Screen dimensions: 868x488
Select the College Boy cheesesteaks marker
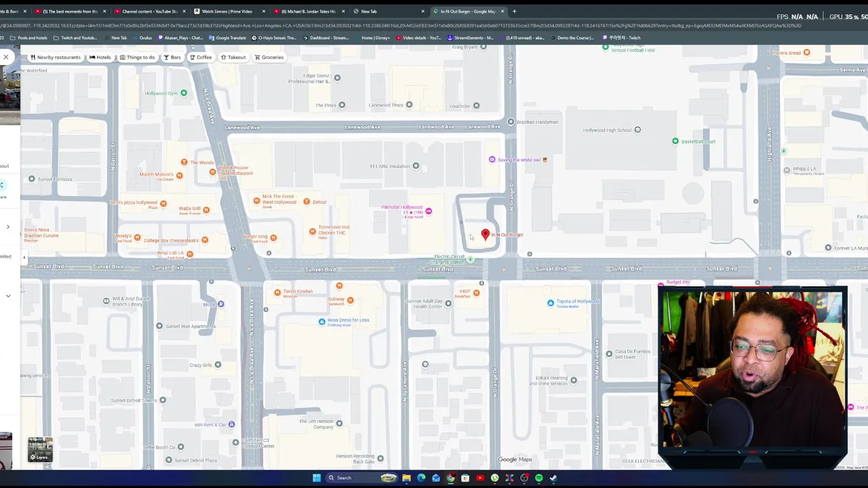pos(205,239)
